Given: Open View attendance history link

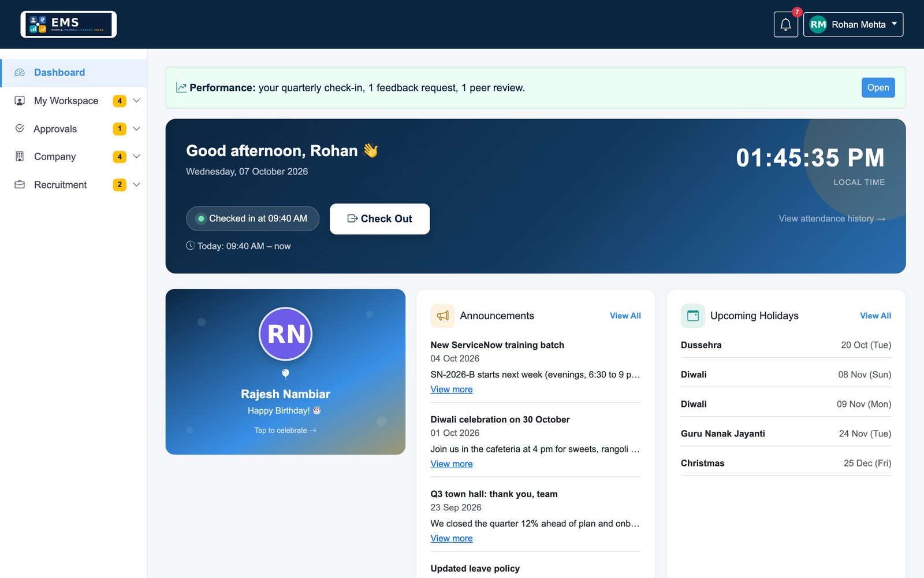Looking at the screenshot, I should pyautogui.click(x=832, y=218).
